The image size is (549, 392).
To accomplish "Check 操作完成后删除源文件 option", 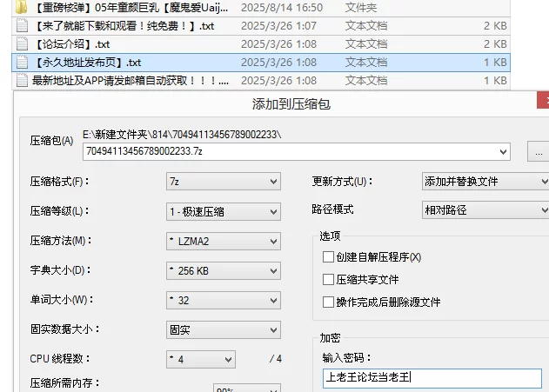I will (328, 302).
